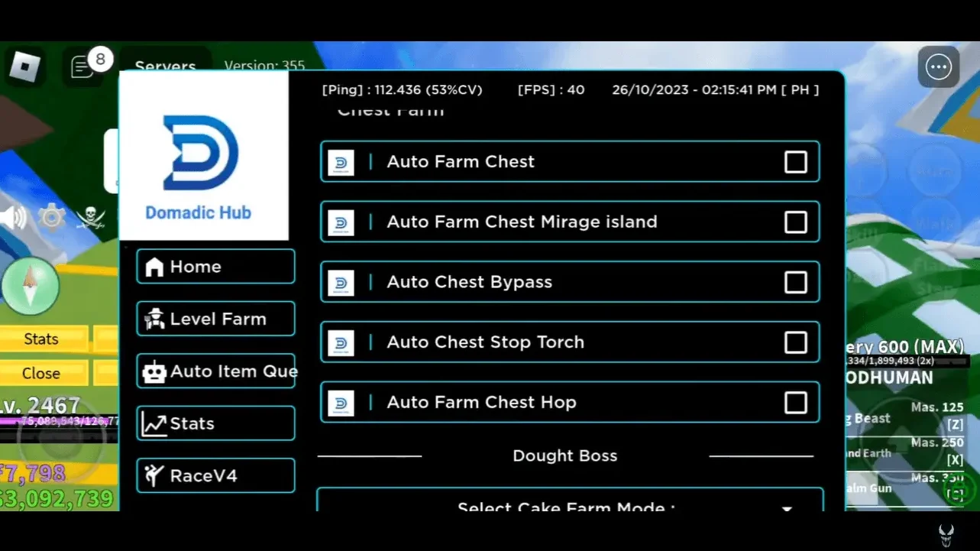
Task: Mute the game with the speaker icon
Action: (13, 218)
